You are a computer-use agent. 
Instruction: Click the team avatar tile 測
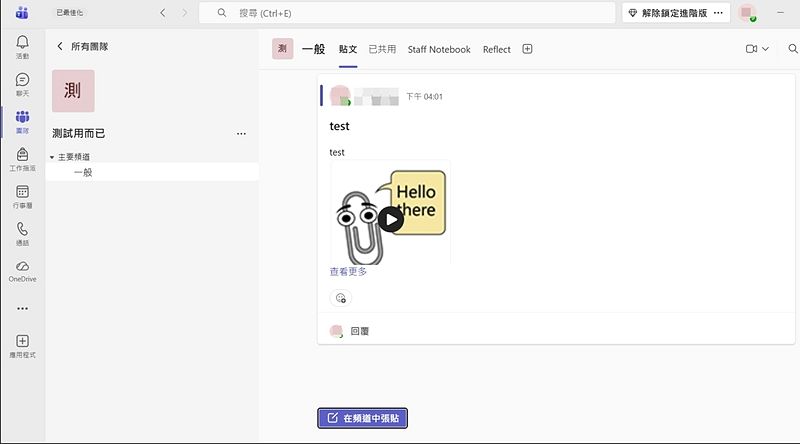(73, 91)
